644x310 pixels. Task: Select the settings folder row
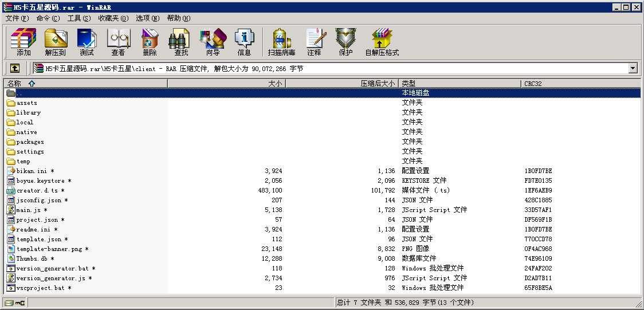(x=322, y=151)
